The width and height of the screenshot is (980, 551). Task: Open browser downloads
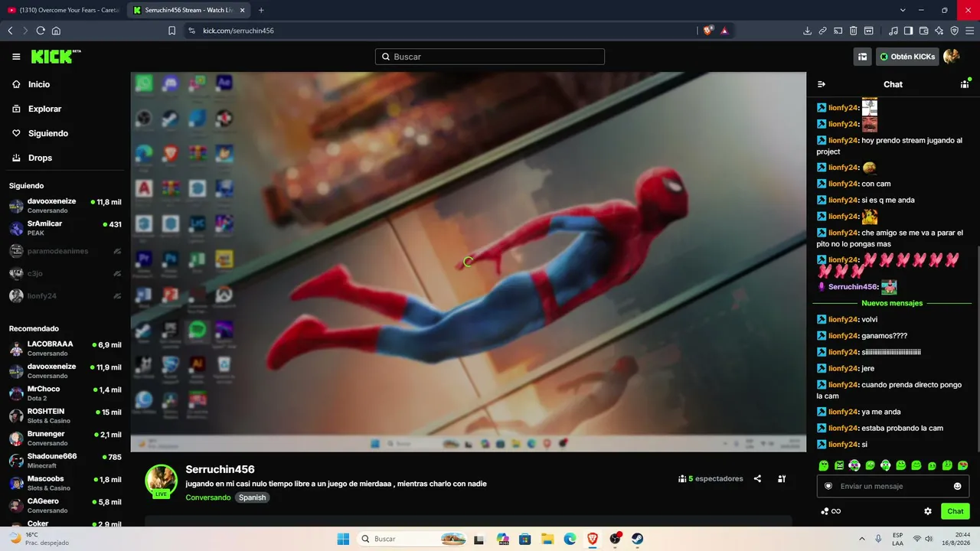tap(807, 31)
